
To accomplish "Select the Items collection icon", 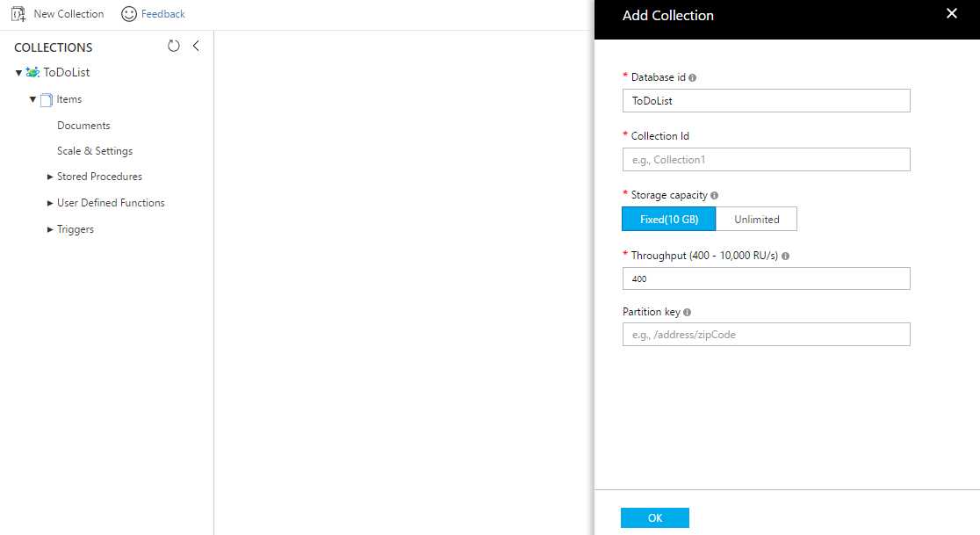I will [x=48, y=98].
